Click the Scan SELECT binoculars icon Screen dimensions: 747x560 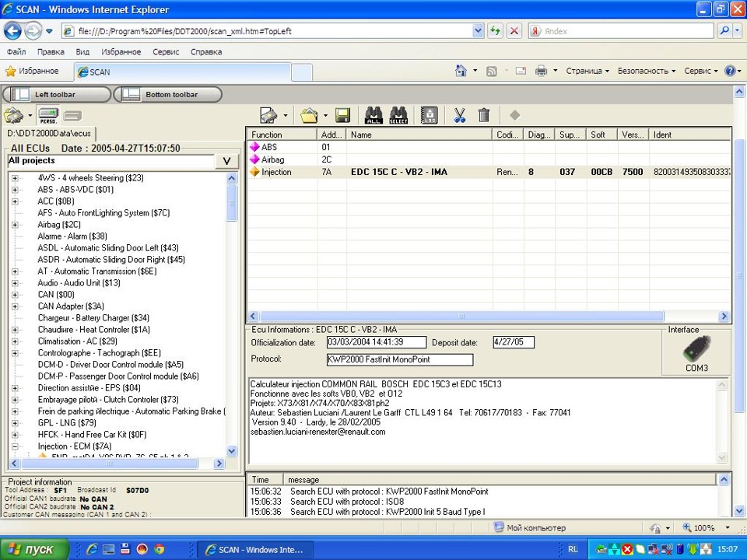coord(398,115)
